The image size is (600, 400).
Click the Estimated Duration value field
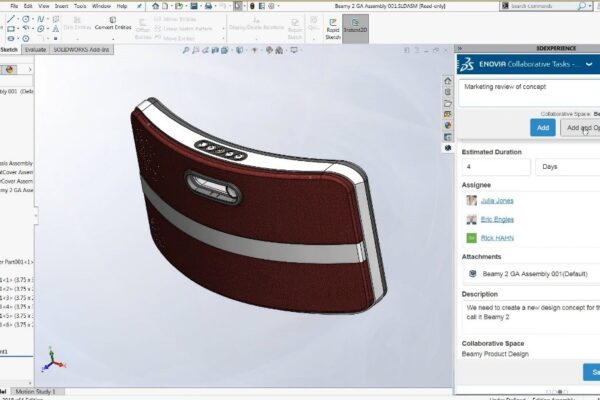pos(496,167)
